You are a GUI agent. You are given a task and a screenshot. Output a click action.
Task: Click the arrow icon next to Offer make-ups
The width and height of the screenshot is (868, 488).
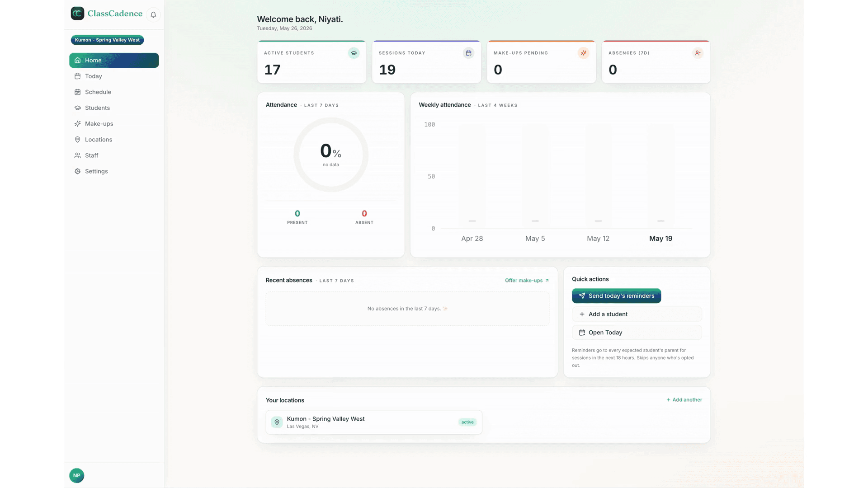click(x=547, y=281)
